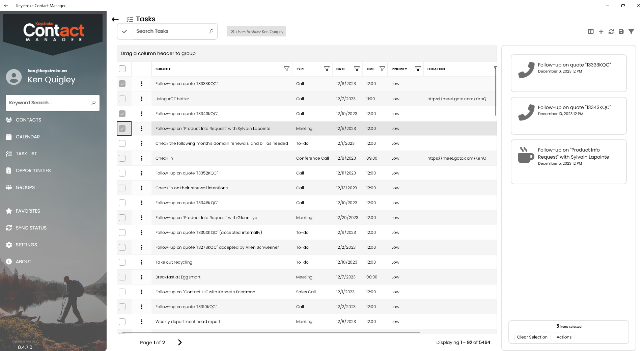
Task: Click phone icon on 13333KQC card
Action: [x=526, y=70]
